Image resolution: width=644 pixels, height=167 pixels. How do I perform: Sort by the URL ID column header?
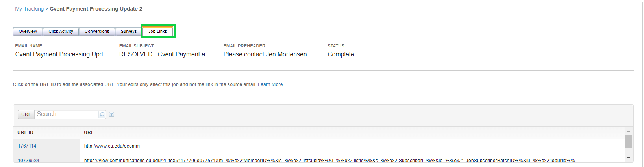pos(25,133)
